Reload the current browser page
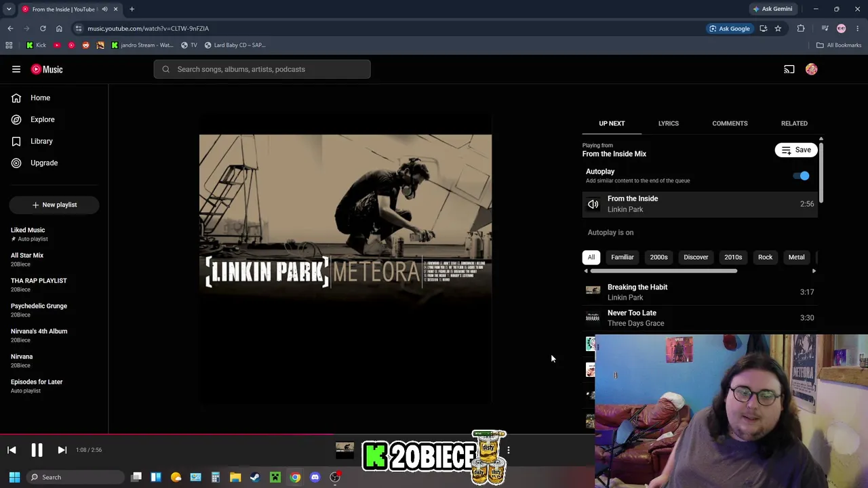 click(x=43, y=28)
